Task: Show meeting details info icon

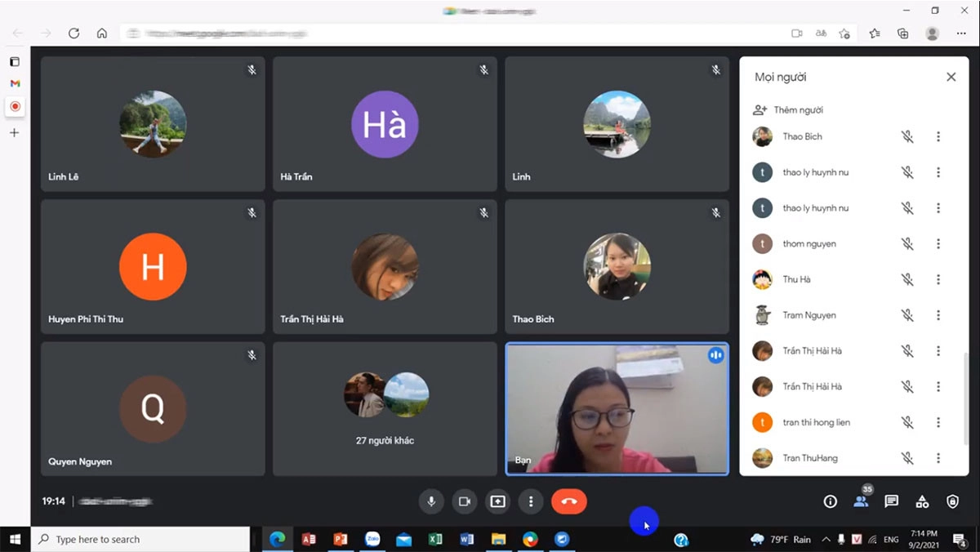Action: (831, 501)
